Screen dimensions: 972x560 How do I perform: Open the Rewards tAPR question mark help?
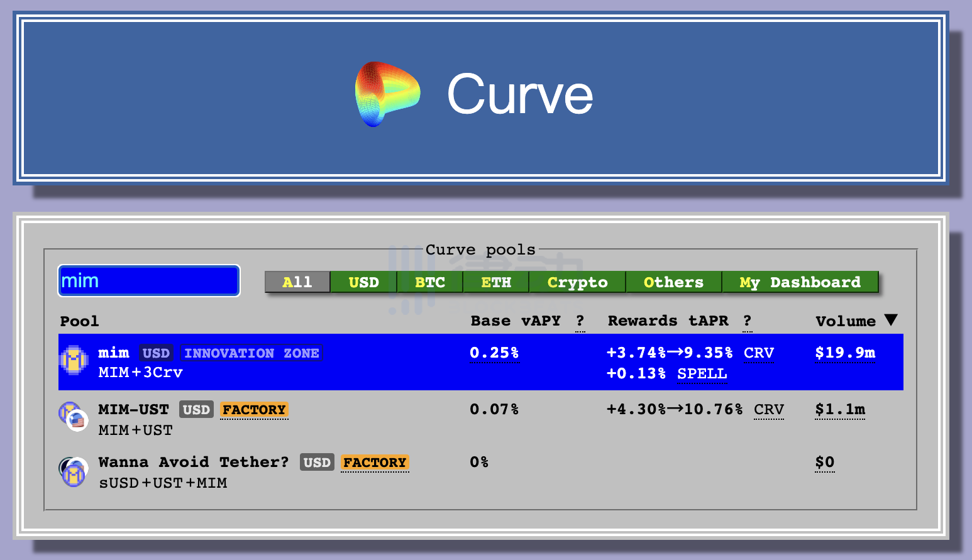(747, 321)
